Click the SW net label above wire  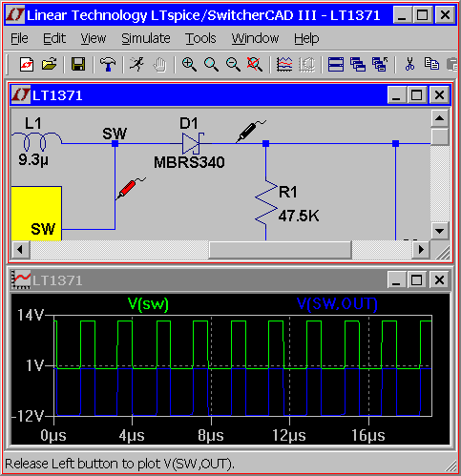pyautogui.click(x=115, y=134)
